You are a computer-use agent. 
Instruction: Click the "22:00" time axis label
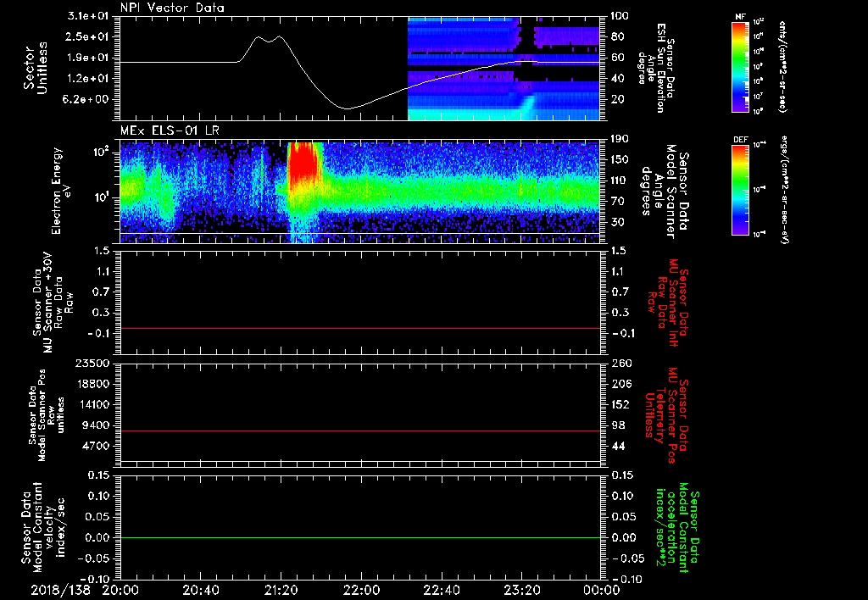[x=361, y=590]
